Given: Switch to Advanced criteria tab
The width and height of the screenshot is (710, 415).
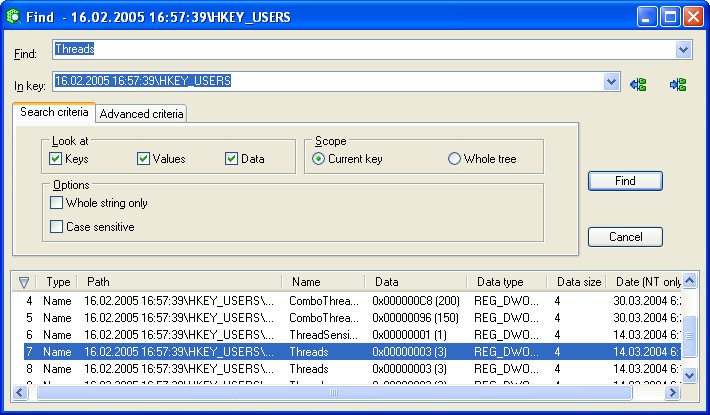Looking at the screenshot, I should tap(141, 114).
